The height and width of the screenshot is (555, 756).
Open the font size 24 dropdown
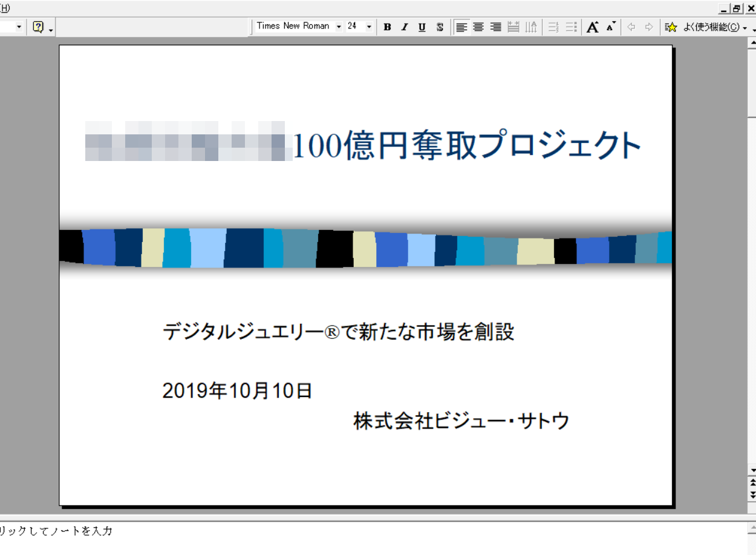click(368, 27)
